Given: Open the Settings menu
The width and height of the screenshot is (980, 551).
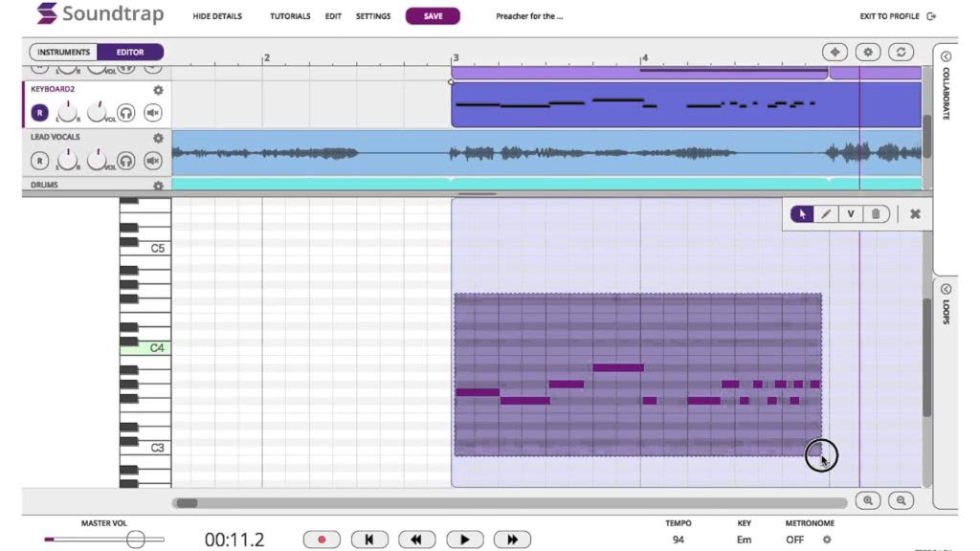Looking at the screenshot, I should click(x=373, y=16).
